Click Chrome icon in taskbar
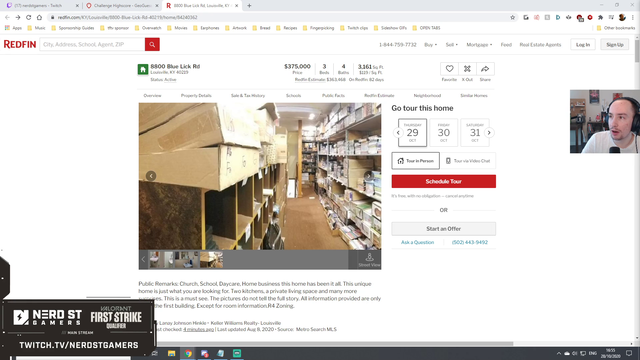This screenshot has height=360, width=640. click(x=188, y=353)
